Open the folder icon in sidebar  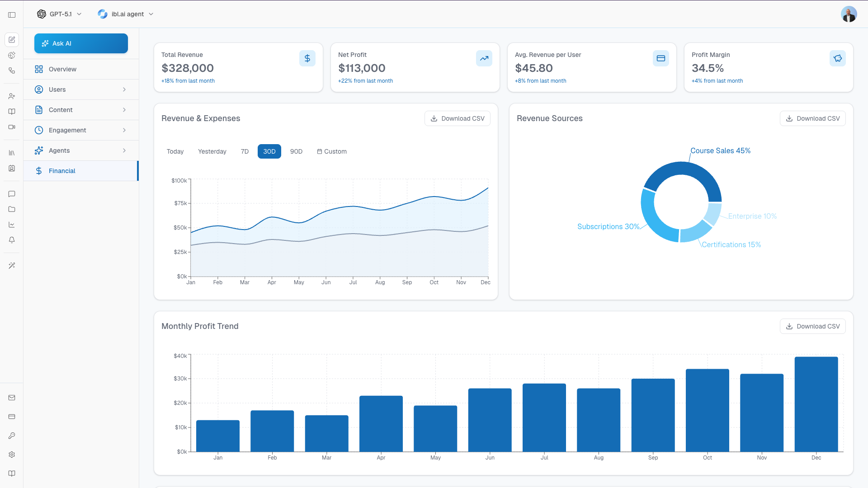click(x=12, y=209)
